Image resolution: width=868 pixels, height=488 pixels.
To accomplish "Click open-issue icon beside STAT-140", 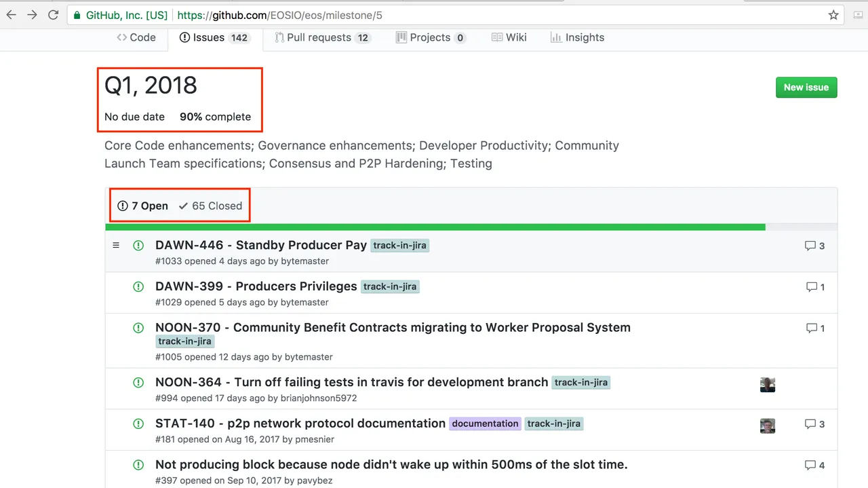I will click(x=138, y=424).
